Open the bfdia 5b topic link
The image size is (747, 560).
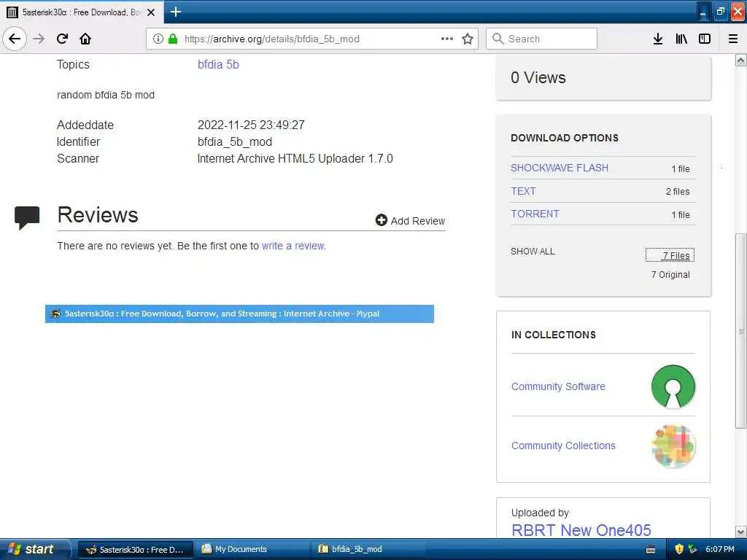click(218, 64)
